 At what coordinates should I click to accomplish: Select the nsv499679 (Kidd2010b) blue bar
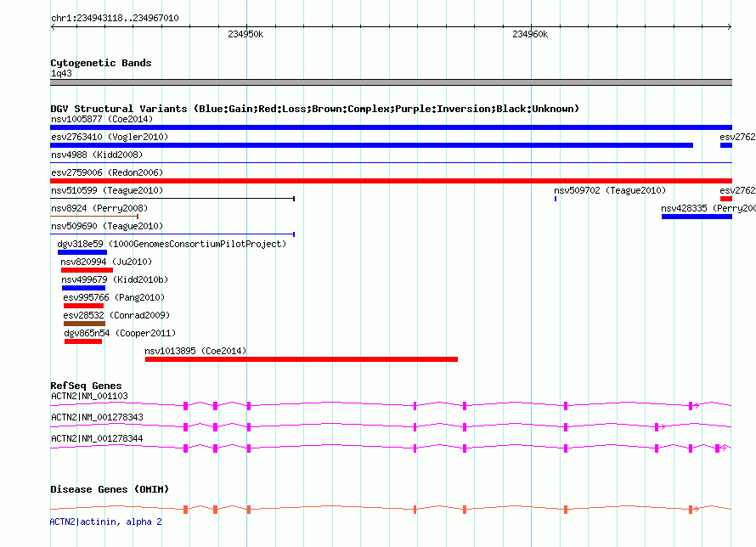coord(83,288)
